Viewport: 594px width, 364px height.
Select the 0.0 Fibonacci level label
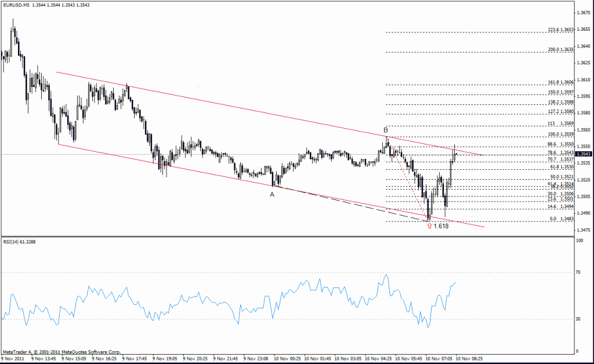tap(562, 219)
